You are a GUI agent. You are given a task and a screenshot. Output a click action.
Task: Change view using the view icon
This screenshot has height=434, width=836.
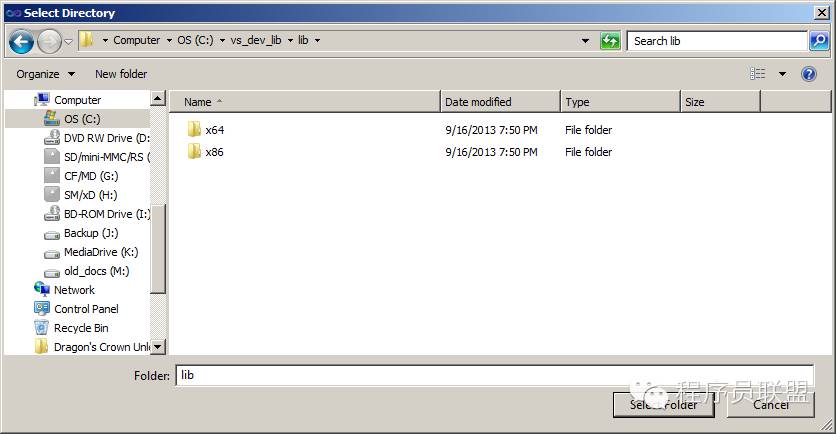click(757, 74)
